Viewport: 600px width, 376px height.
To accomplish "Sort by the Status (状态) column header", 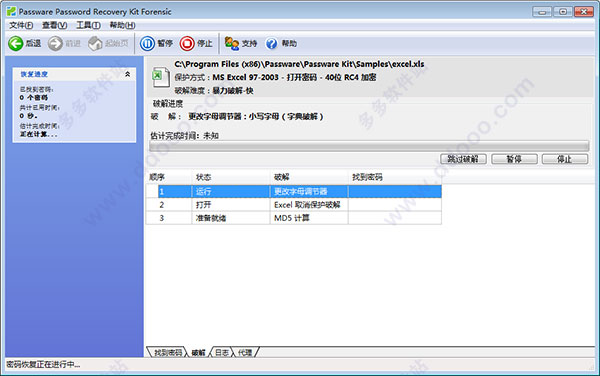I will coord(231,177).
